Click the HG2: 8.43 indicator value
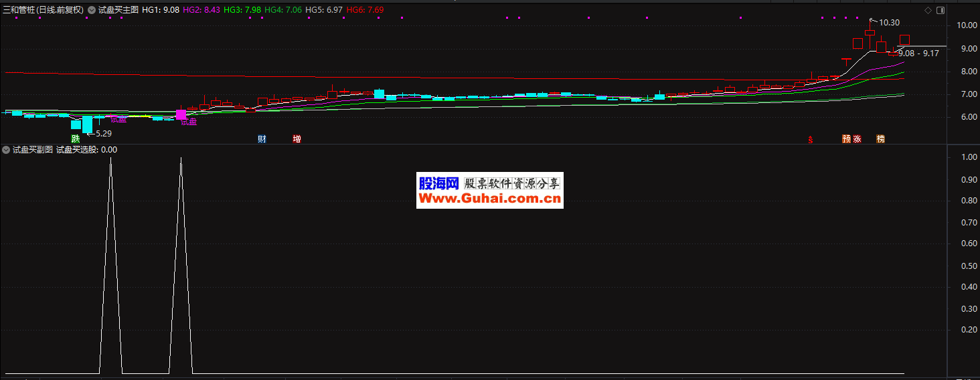This screenshot has width=980, height=380. click(x=201, y=10)
